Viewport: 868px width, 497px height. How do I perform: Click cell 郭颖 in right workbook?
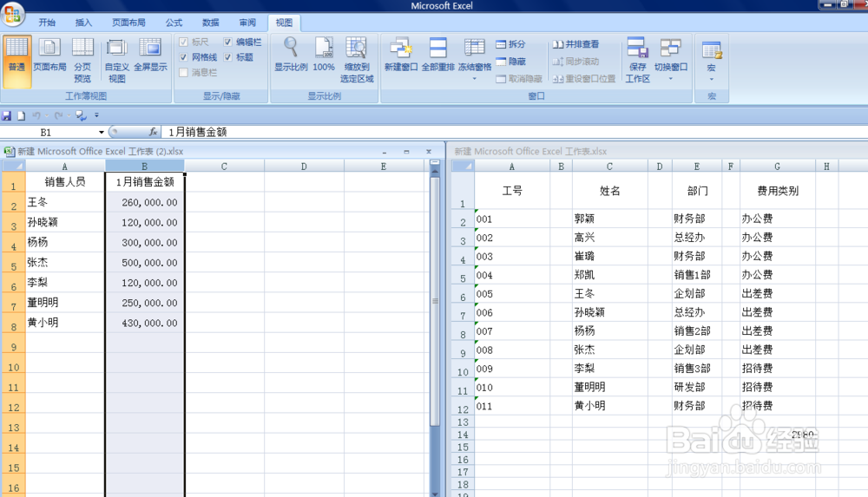(609, 219)
